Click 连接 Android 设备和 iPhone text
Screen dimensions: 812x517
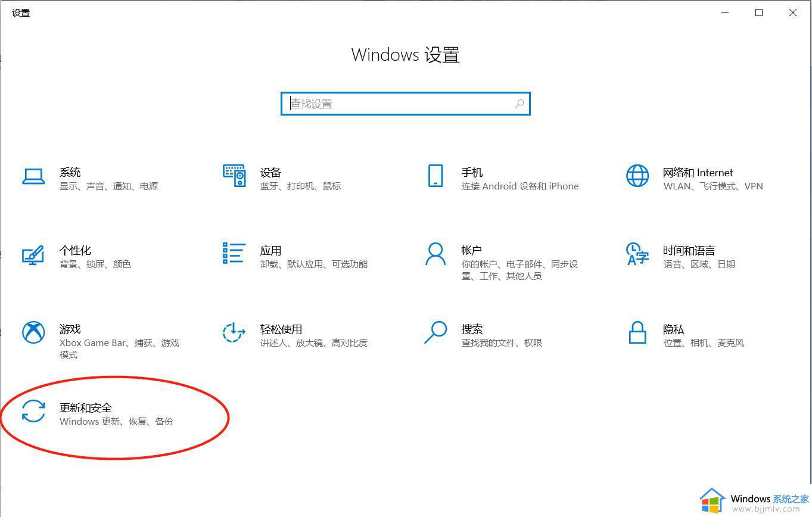(520, 186)
